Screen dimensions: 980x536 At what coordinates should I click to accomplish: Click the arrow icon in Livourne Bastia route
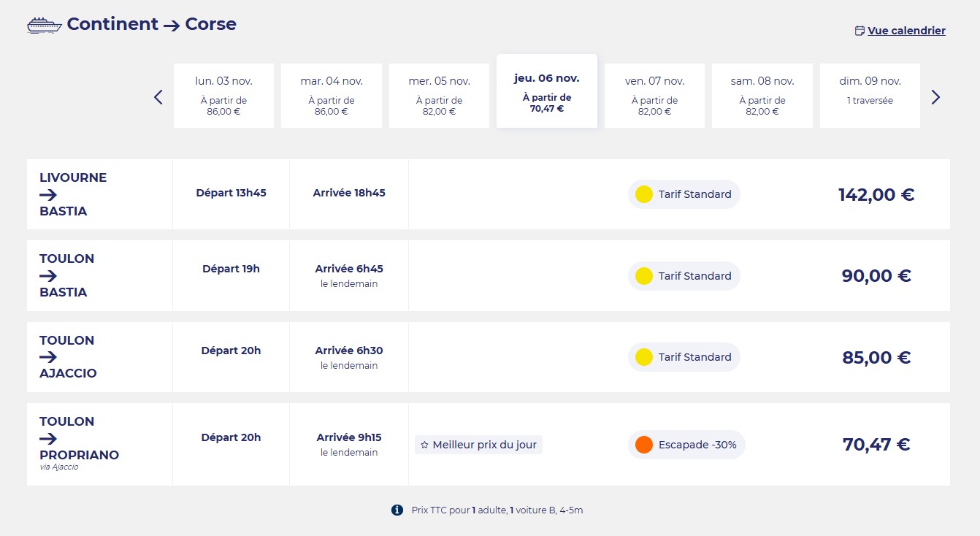pyautogui.click(x=48, y=194)
